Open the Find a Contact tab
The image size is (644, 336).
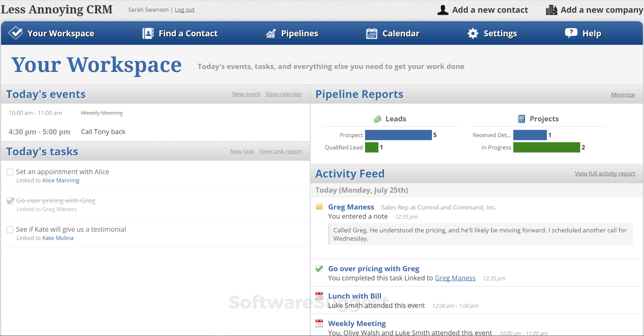(180, 33)
